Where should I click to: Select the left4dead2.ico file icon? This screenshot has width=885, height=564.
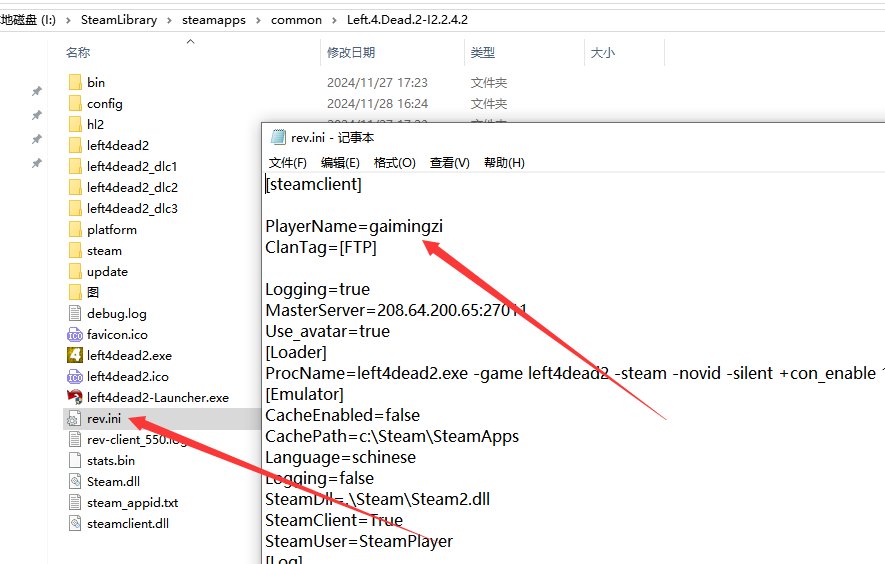point(74,376)
